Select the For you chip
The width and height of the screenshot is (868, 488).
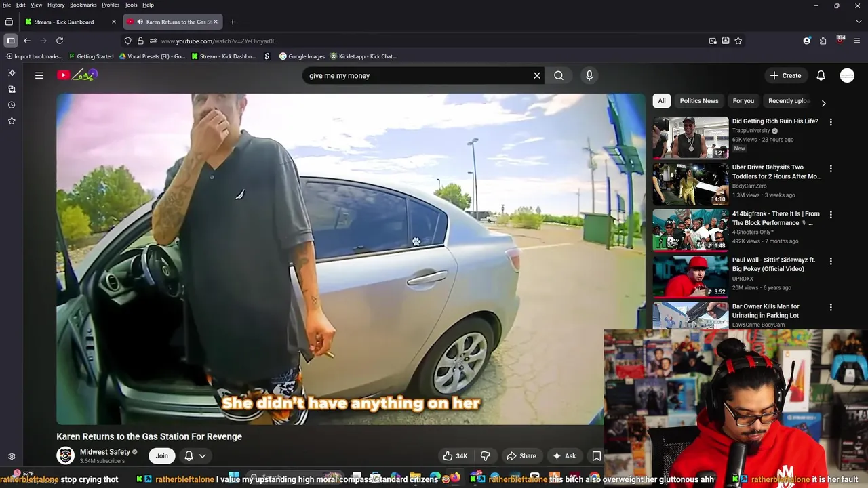click(x=743, y=100)
